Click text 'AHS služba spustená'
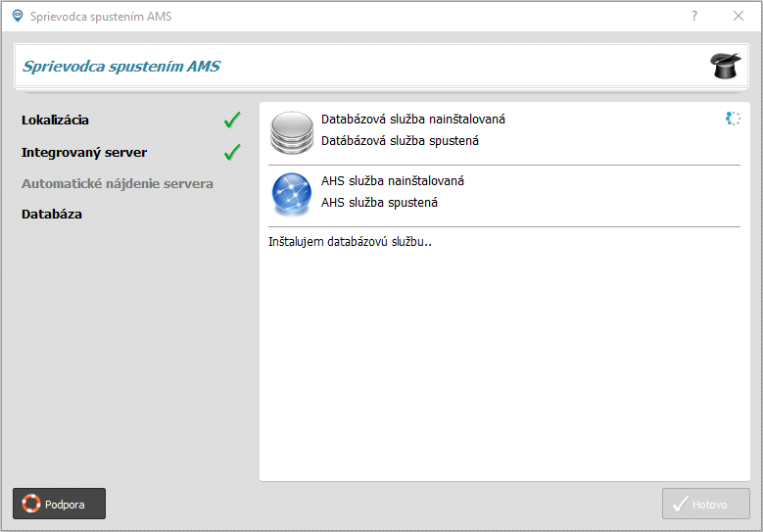Image resolution: width=763 pixels, height=532 pixels. coord(380,203)
